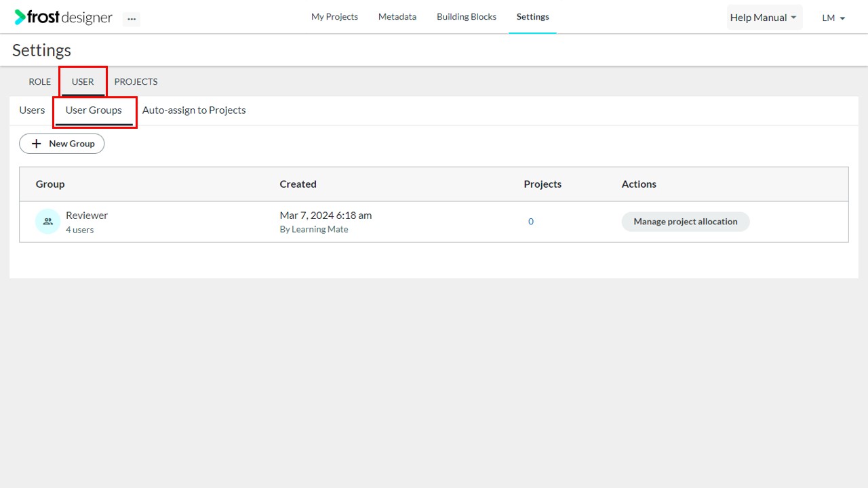Expand the LM user account menu
Viewport: 868px width, 488px height.
coord(833,18)
